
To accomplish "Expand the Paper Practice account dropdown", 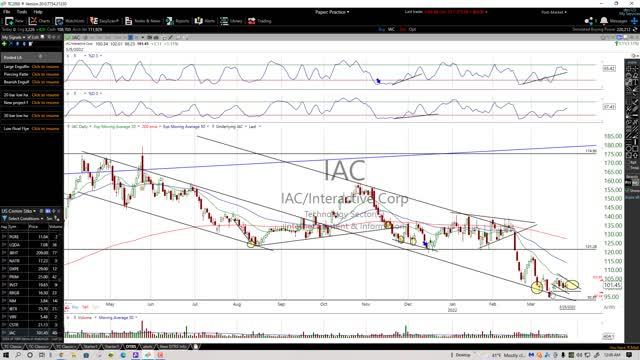I will (332, 12).
